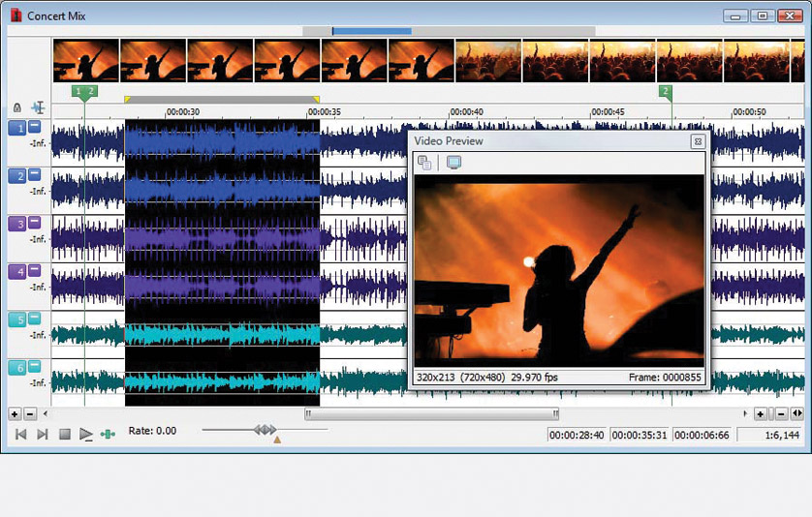This screenshot has width=812, height=517.
Task: Select channel 5 number button
Action: (x=16, y=319)
